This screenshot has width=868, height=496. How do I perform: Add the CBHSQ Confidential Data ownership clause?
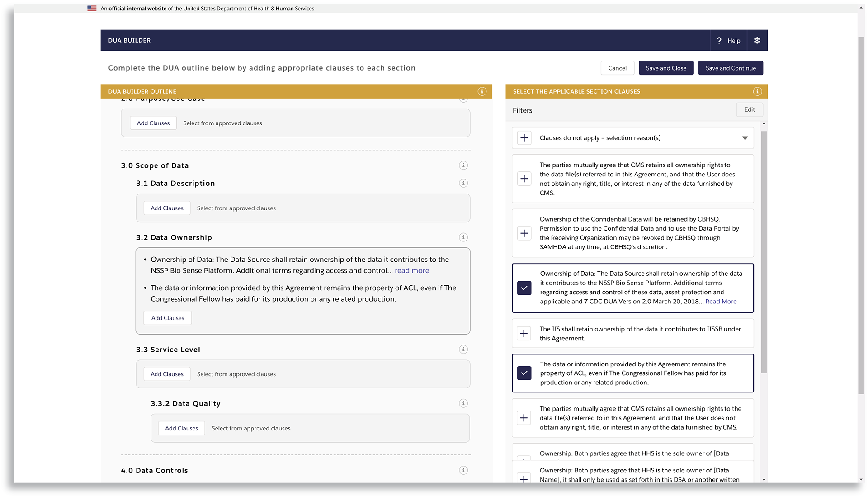pos(524,233)
